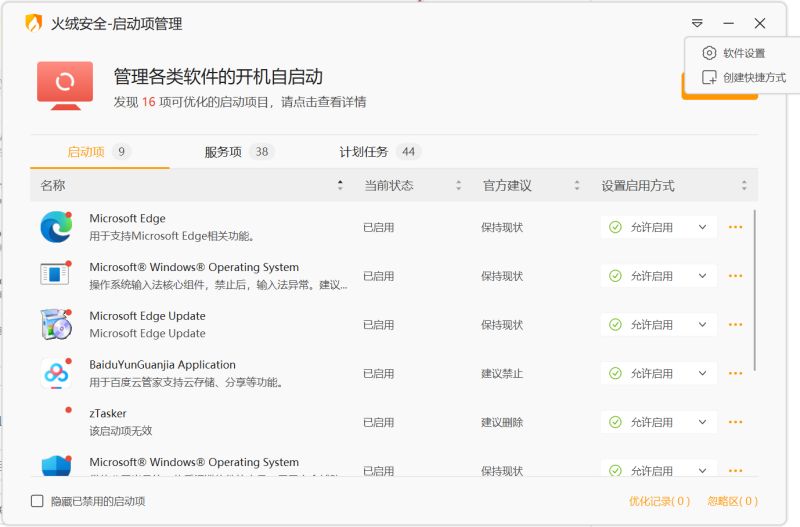Open more options for BaiduYunGuanjia Application
Viewport: 800px width, 527px height.
tap(735, 373)
